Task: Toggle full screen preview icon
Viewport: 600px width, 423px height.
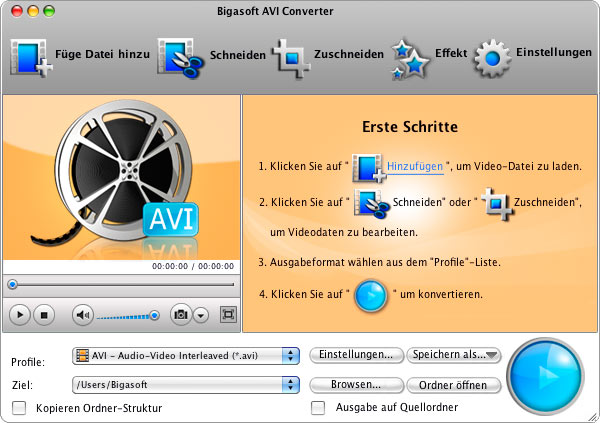Action: tap(228, 315)
